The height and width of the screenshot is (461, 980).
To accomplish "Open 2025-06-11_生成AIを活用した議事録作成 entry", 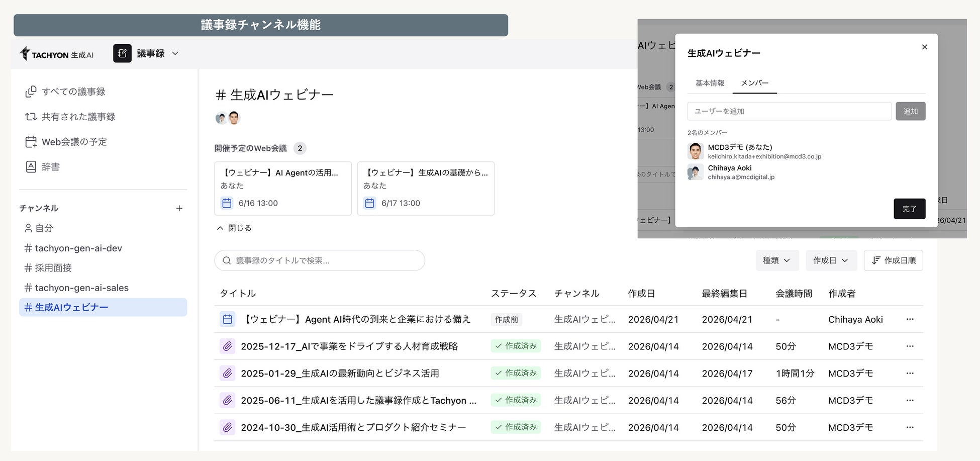I will (358, 401).
